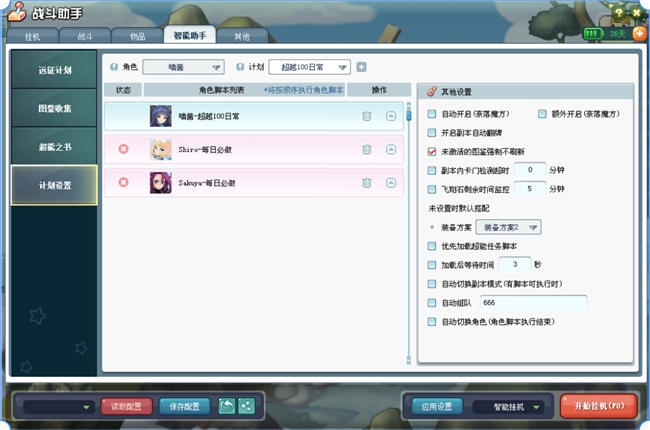The height and width of the screenshot is (430, 650).
Task: Uncheck 未激活的图鉴强制不刷新 option
Action: [x=432, y=150]
